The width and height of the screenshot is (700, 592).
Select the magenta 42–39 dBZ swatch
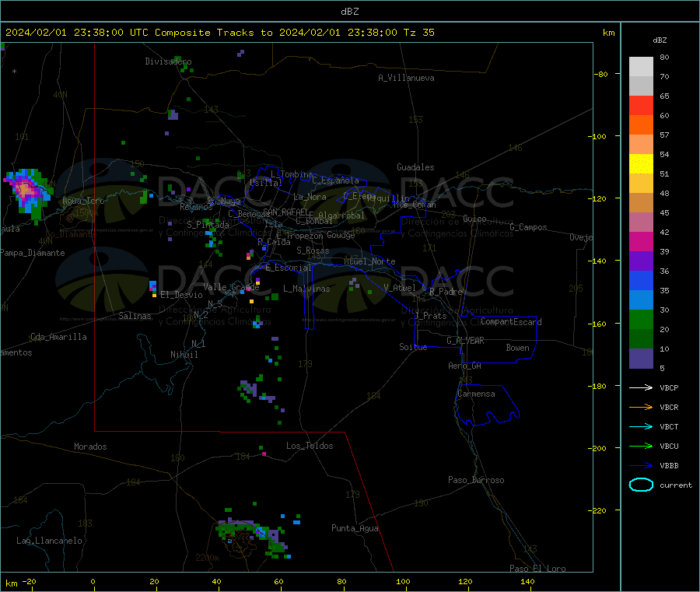pyautogui.click(x=641, y=241)
